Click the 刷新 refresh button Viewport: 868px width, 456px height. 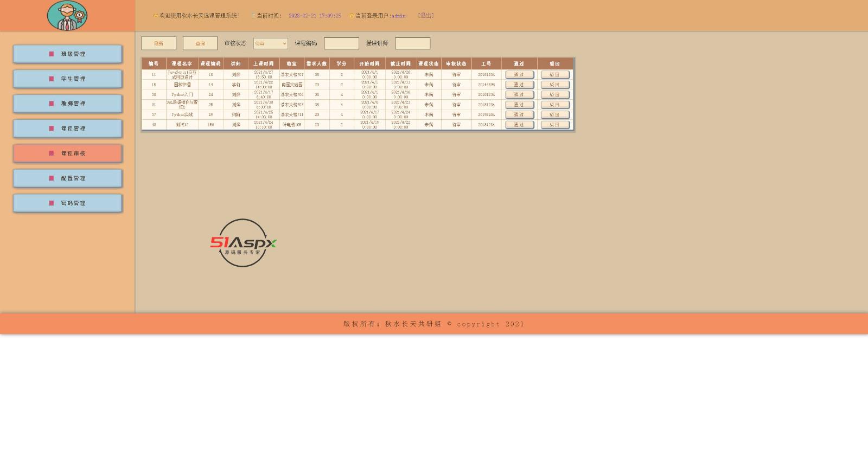[159, 43]
